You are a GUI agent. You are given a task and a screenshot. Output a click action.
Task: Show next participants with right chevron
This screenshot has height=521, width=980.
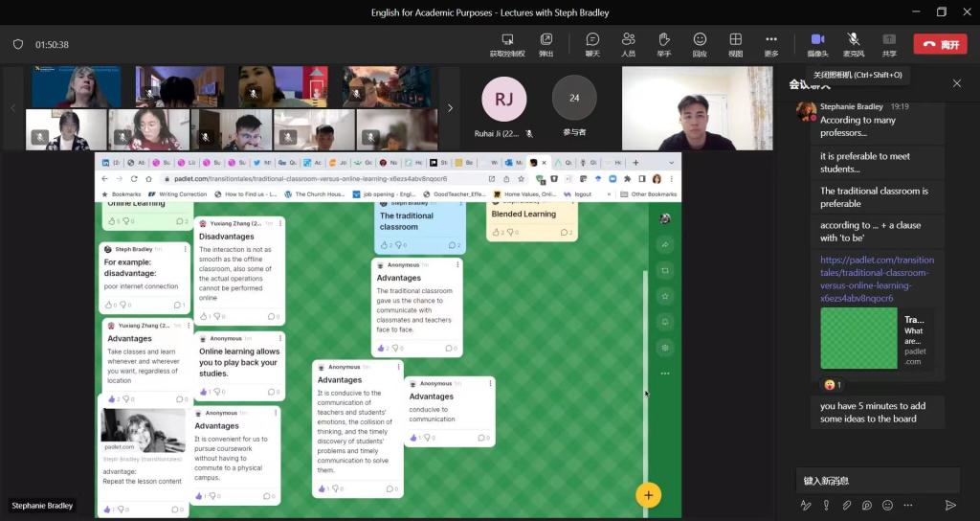[450, 108]
